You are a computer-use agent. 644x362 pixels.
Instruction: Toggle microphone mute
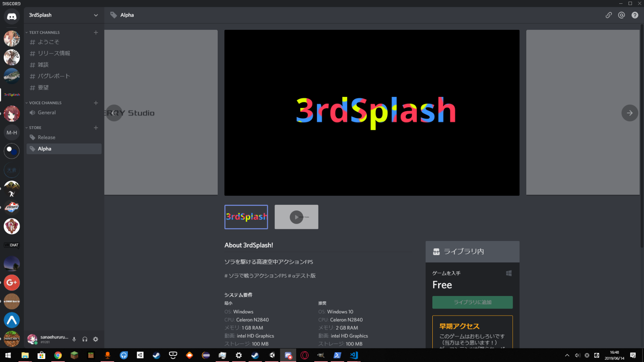74,339
